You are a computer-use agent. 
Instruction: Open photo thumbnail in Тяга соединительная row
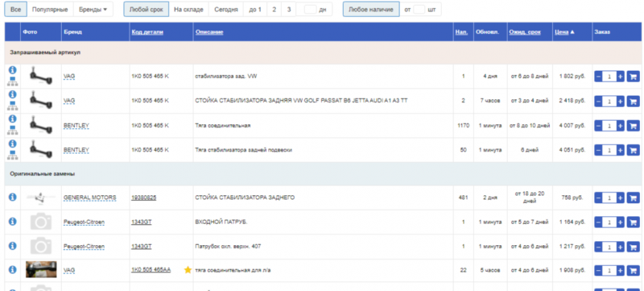41,126
